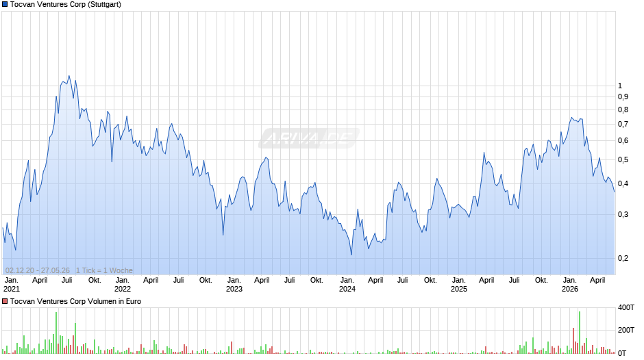Click the price axis value 1
Image resolution: width=644 pixels, height=360 pixels.
[x=620, y=86]
